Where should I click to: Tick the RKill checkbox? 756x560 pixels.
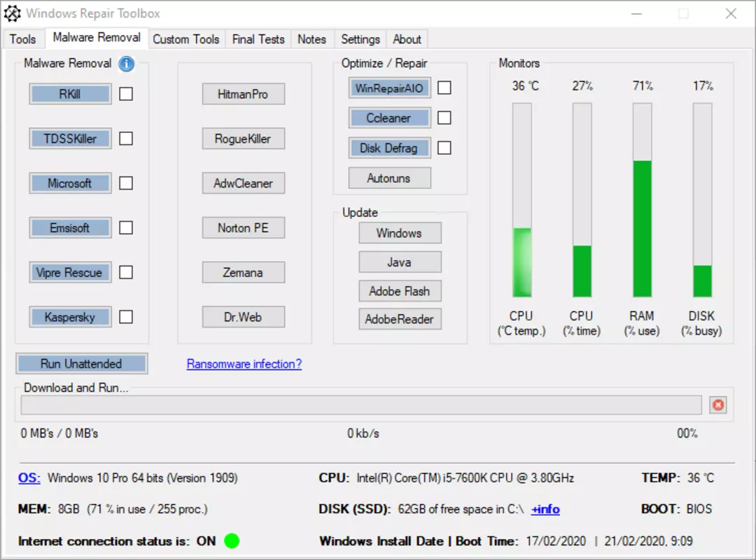[126, 94]
